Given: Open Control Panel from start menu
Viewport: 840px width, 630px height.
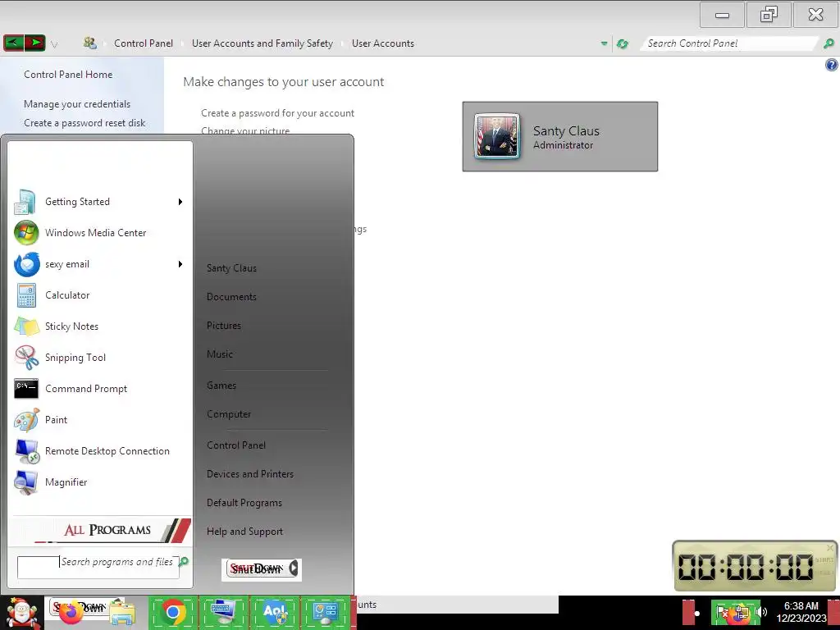Looking at the screenshot, I should [x=236, y=445].
